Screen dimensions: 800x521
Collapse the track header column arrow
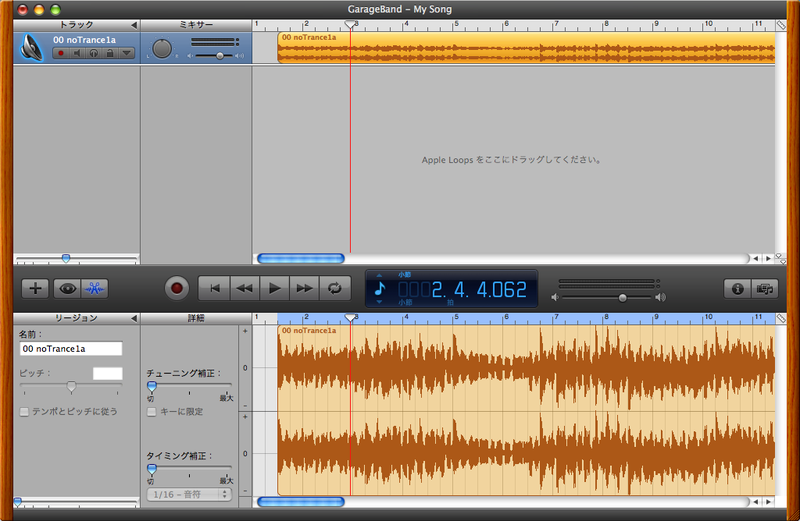tap(134, 25)
